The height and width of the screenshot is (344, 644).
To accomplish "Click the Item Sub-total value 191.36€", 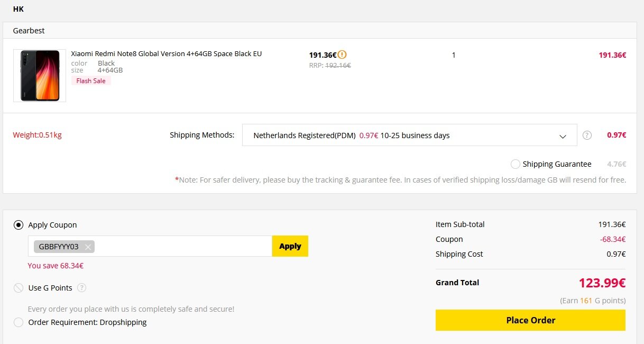I will pyautogui.click(x=612, y=224).
